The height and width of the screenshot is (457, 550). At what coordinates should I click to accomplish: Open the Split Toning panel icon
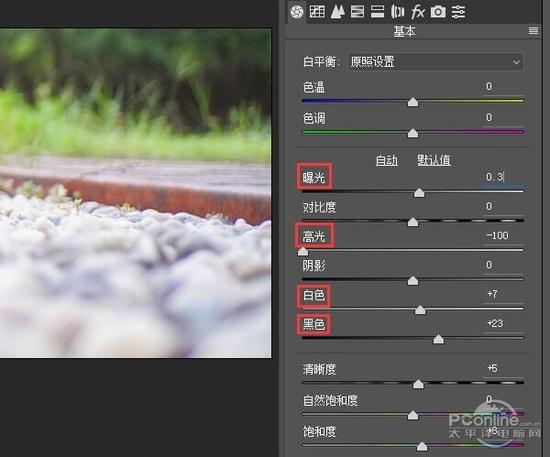(x=377, y=12)
